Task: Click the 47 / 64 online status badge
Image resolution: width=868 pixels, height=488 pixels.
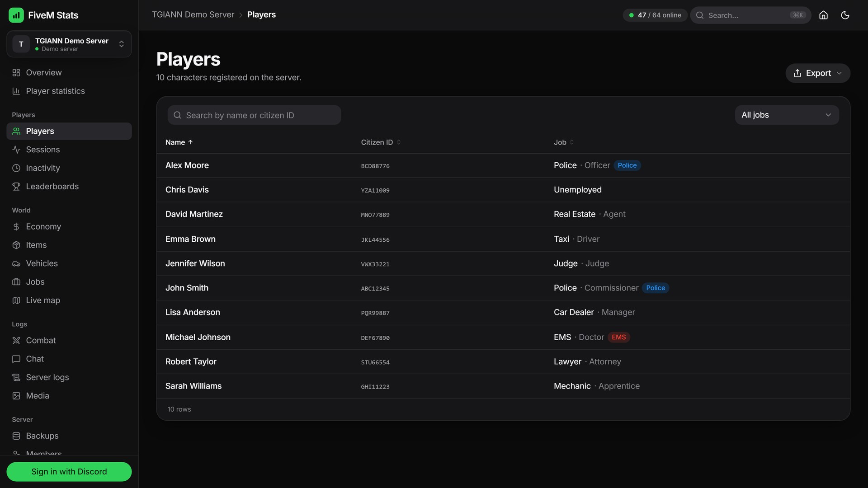Action: pyautogui.click(x=655, y=15)
